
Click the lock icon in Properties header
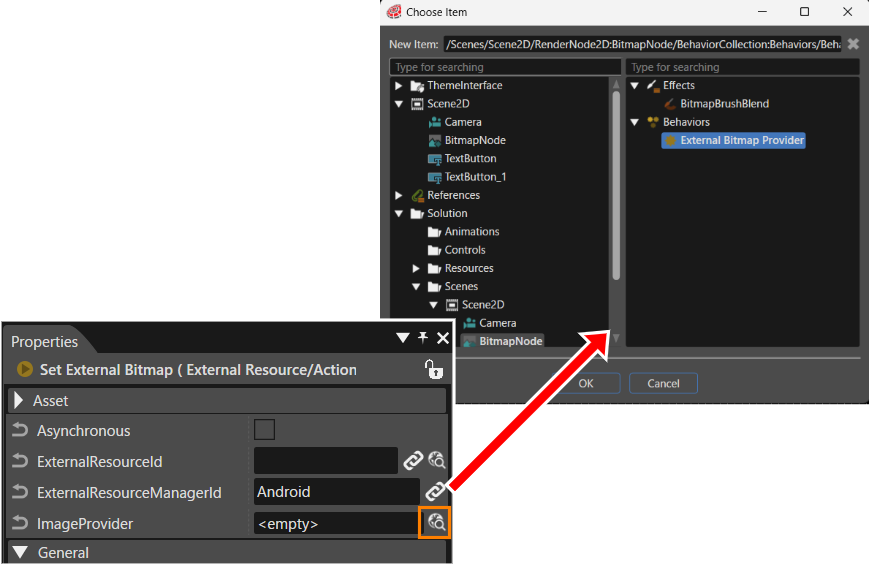(434, 369)
